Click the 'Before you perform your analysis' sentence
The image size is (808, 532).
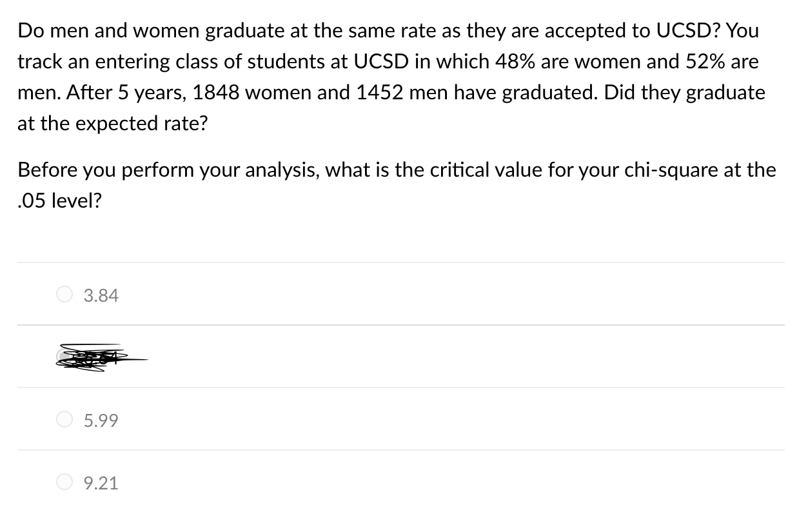point(169,170)
